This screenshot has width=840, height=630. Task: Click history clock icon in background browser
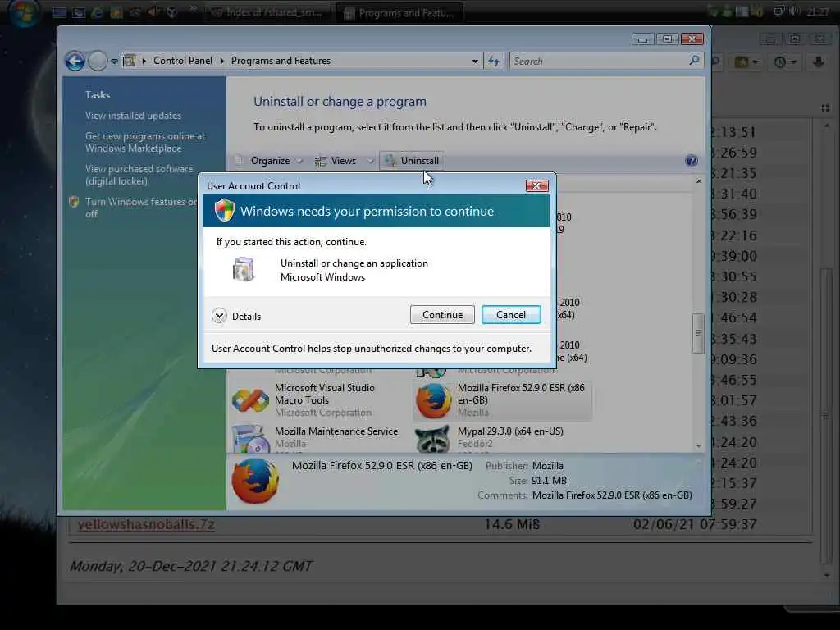click(x=780, y=62)
